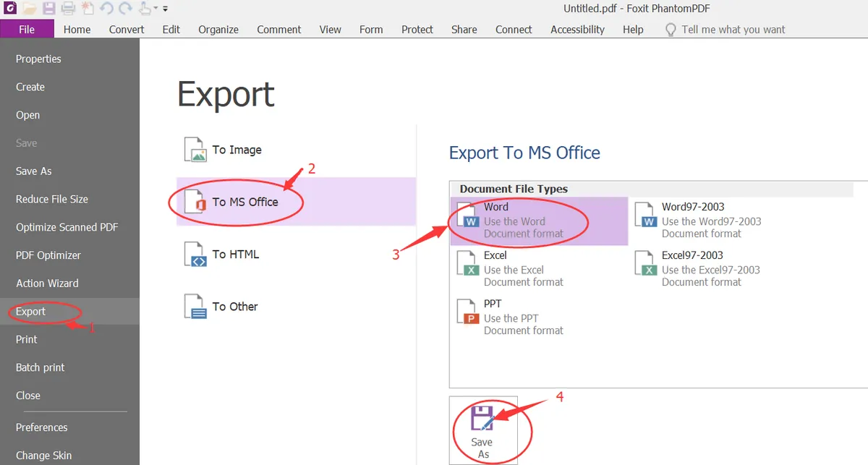The height and width of the screenshot is (465, 868).
Task: Click the Word document type icon
Action: 468,215
